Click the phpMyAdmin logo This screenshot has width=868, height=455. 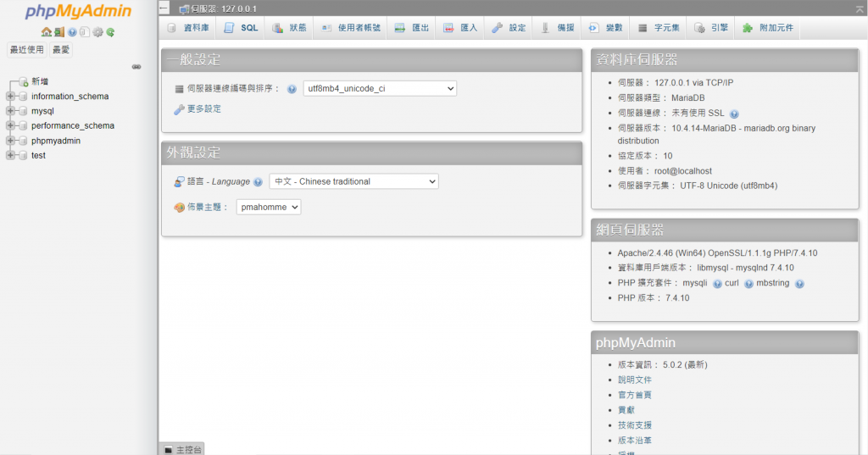[x=79, y=12]
